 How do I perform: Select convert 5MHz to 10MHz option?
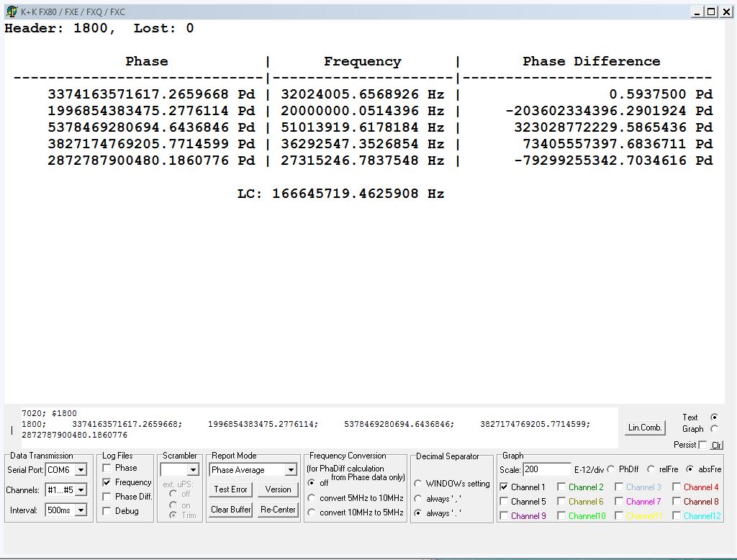point(311,498)
